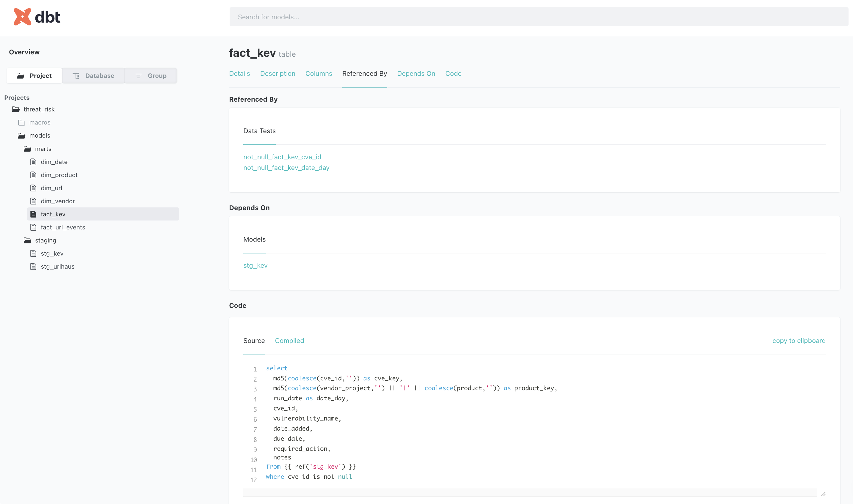Expand the macros folder
Viewport: 853px width, 504px height.
pos(40,123)
